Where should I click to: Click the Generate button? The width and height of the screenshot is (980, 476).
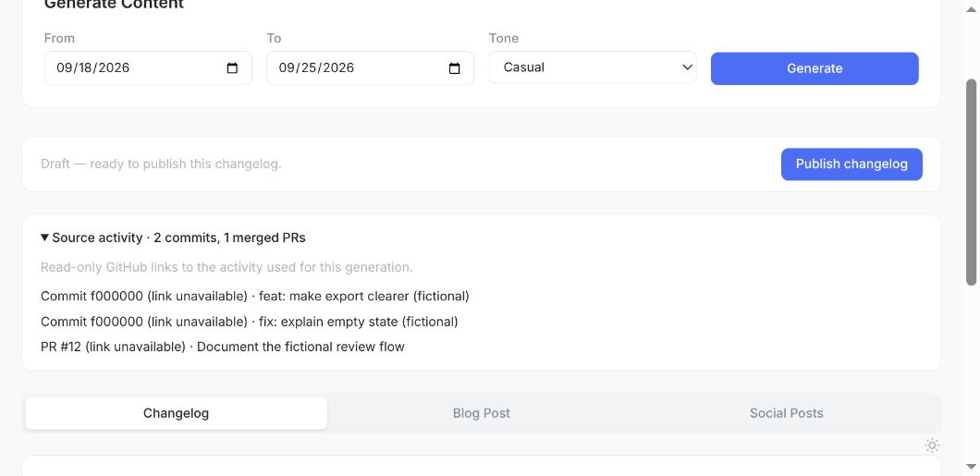(815, 68)
